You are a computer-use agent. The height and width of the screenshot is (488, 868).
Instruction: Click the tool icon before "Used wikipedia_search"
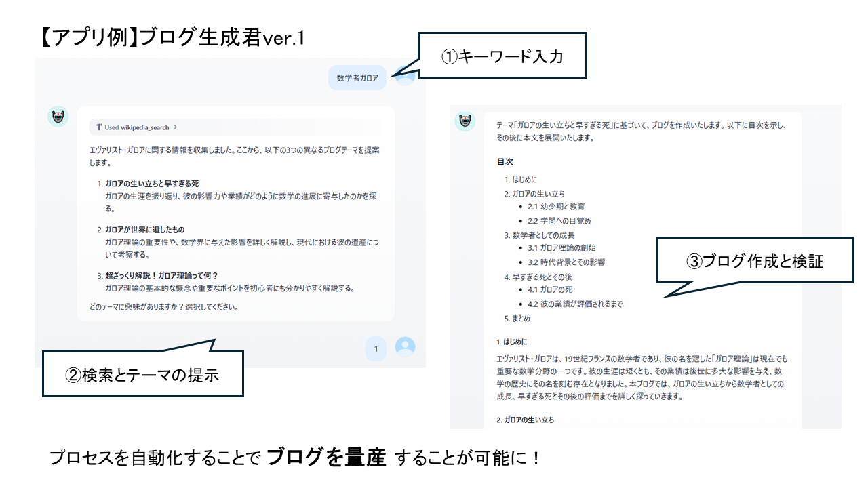pyautogui.click(x=98, y=127)
